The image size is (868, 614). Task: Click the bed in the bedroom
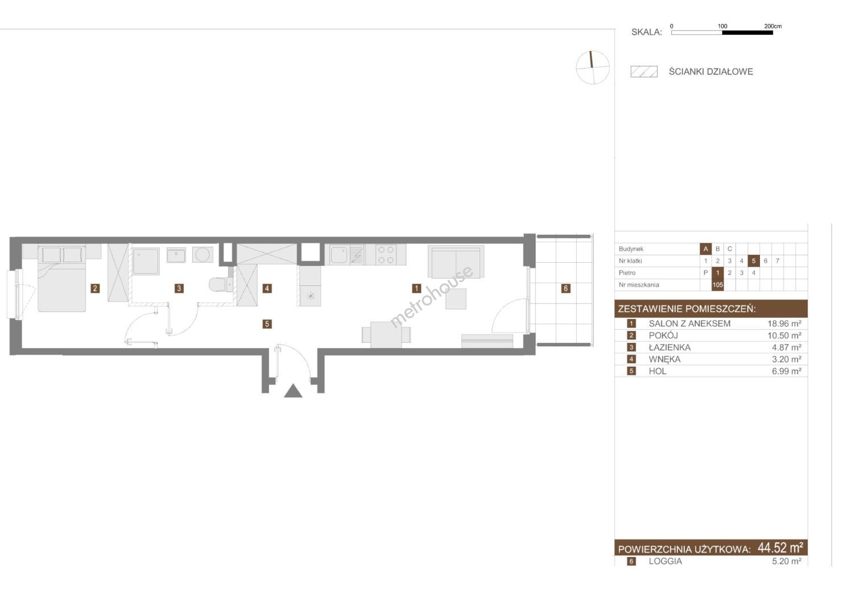click(61, 279)
